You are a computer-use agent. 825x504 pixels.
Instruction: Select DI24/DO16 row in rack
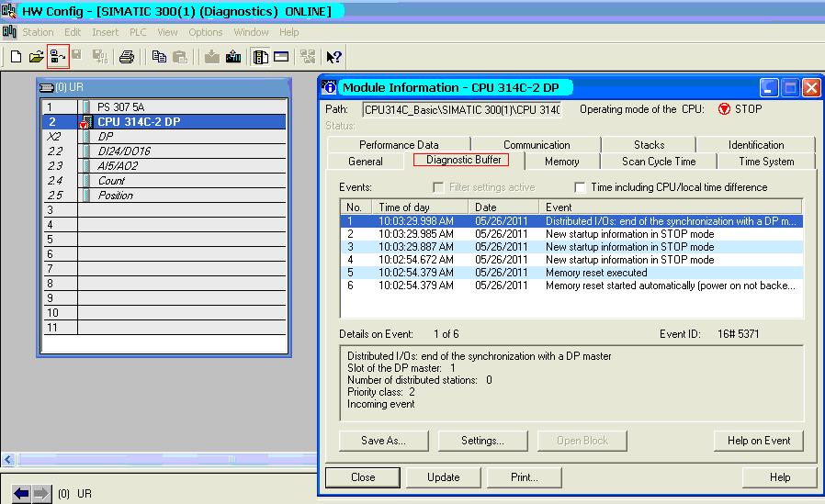164,151
